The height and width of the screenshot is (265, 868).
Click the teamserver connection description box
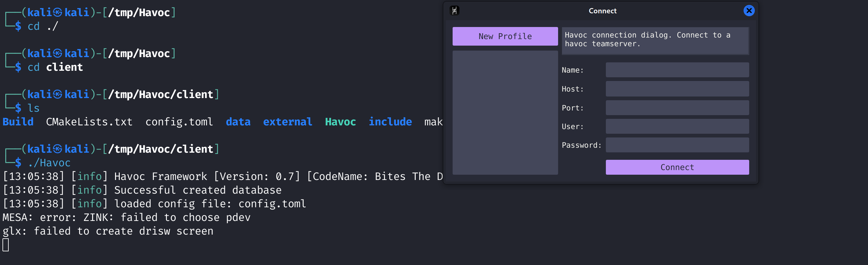[x=655, y=41]
